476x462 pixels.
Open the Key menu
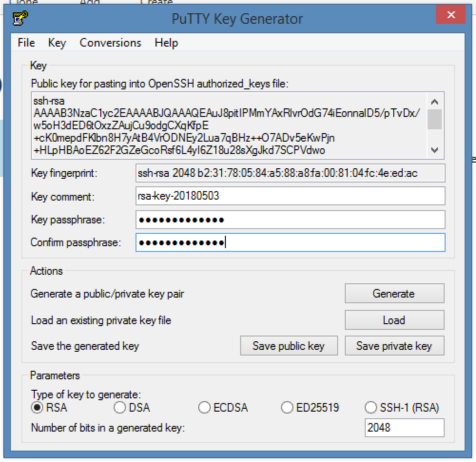tap(57, 43)
